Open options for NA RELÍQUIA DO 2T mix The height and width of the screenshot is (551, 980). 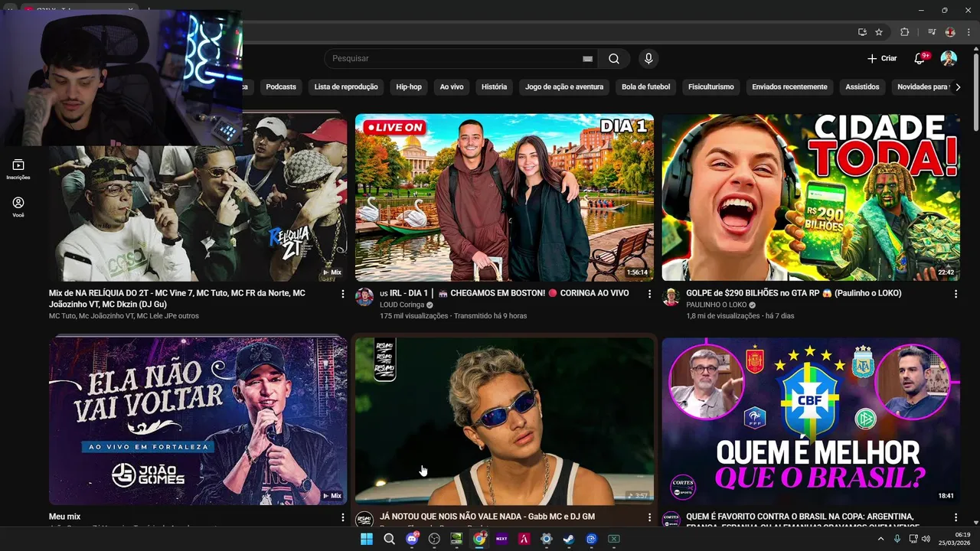[343, 294]
